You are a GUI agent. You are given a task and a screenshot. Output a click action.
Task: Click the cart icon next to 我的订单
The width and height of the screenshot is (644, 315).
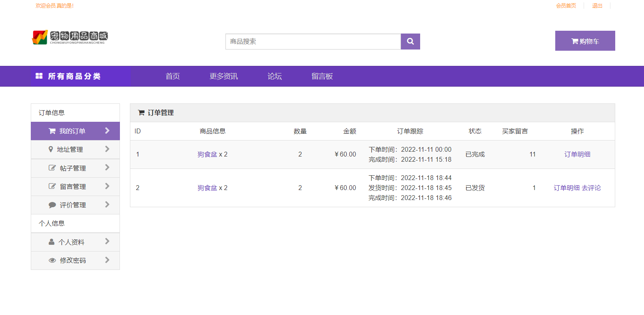(52, 131)
